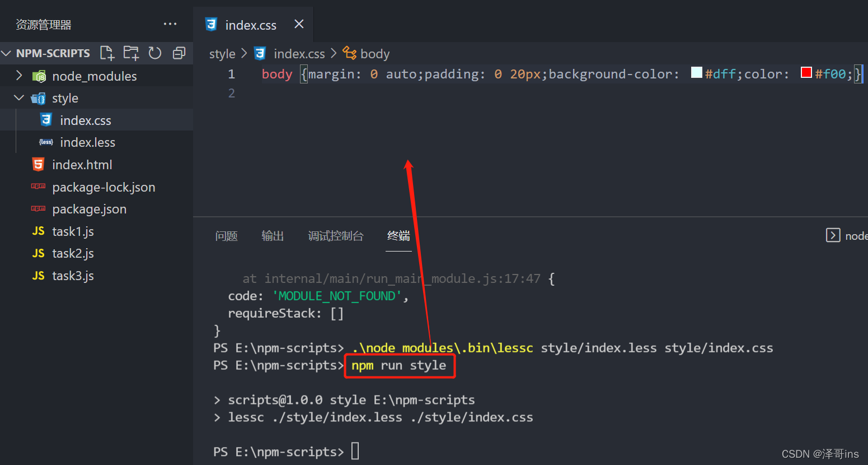868x465 pixels.
Task: Switch to the 问题 panel tab
Action: [226, 236]
